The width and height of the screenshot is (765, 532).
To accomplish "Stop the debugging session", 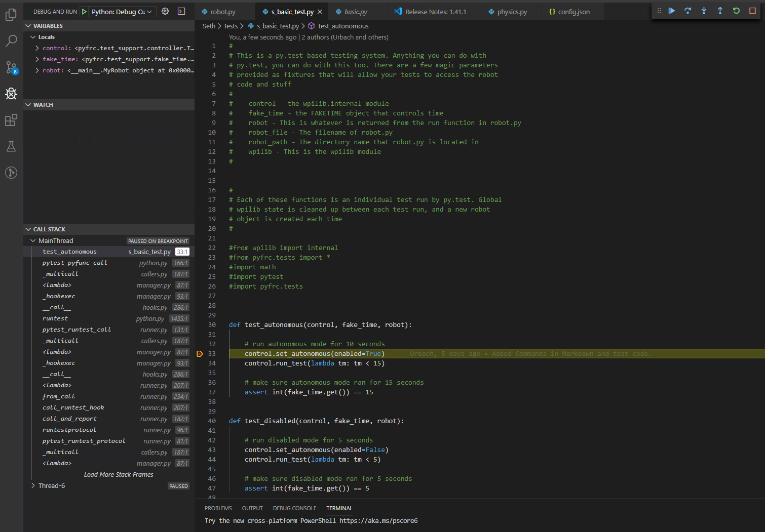I will 752,11.
